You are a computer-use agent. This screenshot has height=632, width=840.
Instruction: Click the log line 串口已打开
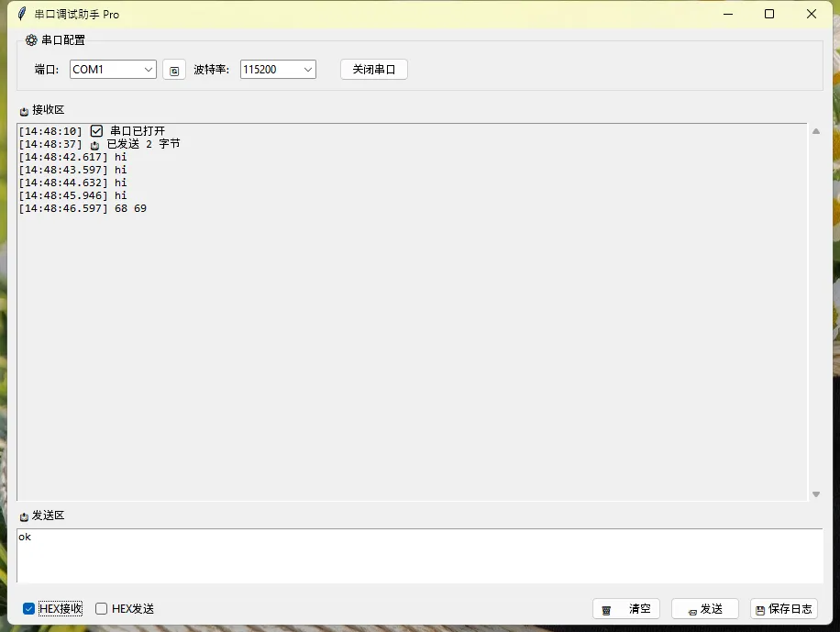point(92,131)
